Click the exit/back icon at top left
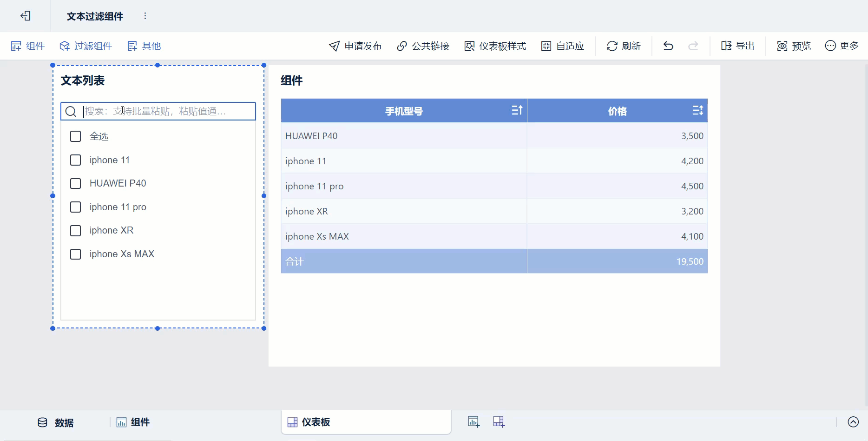This screenshot has width=868, height=441. (x=26, y=16)
